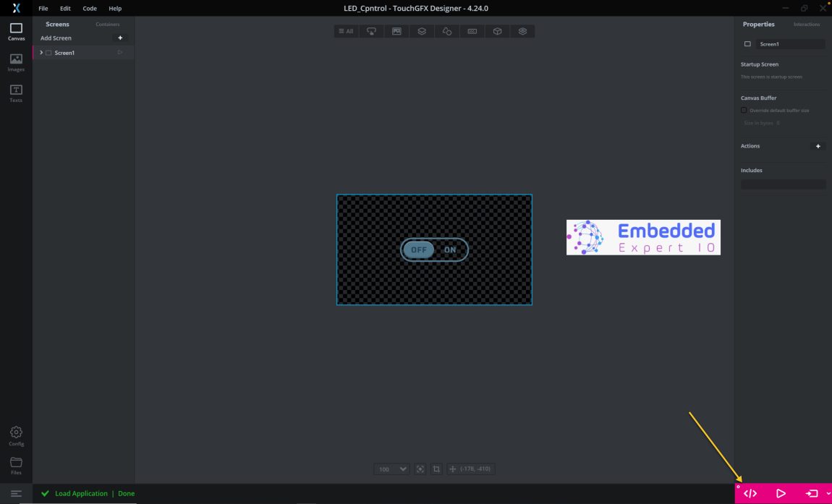Screen dimensions: 832x504
Task: Enable Override default buffer size
Action: click(744, 109)
